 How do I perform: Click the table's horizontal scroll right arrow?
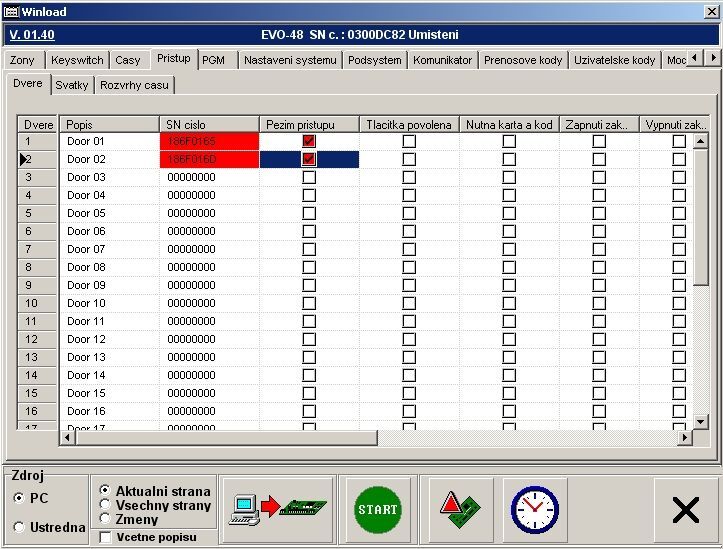685,437
